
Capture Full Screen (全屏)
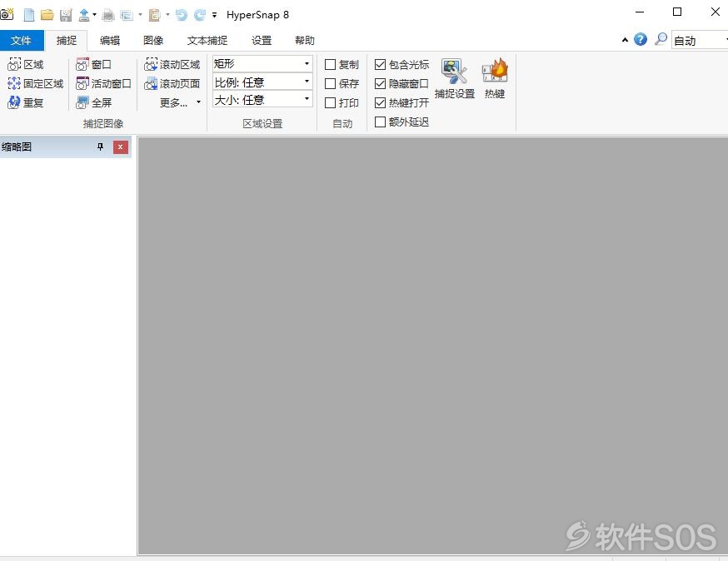point(94,102)
